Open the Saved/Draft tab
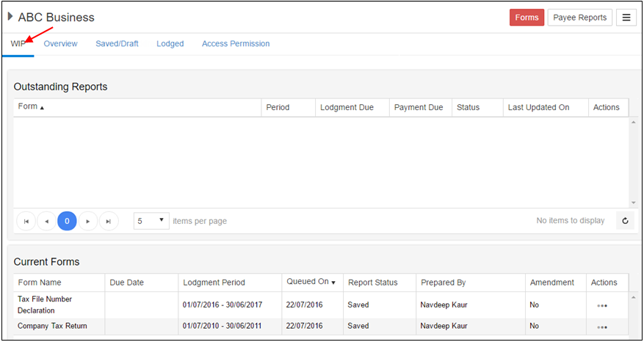The height and width of the screenshot is (342, 644). (117, 44)
